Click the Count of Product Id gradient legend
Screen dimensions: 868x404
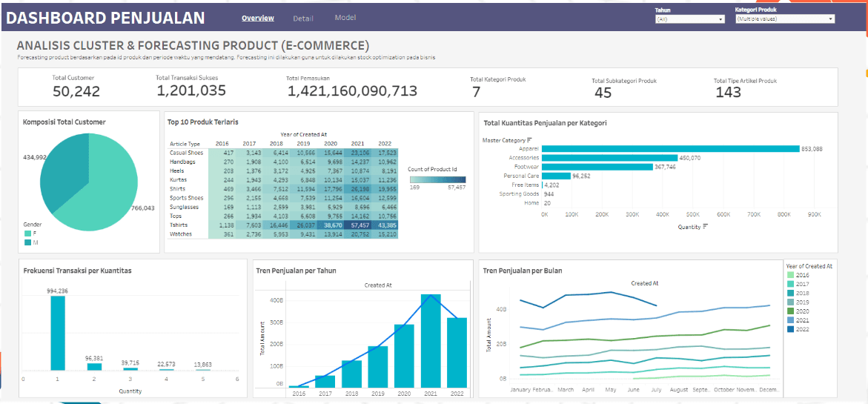tap(438, 179)
